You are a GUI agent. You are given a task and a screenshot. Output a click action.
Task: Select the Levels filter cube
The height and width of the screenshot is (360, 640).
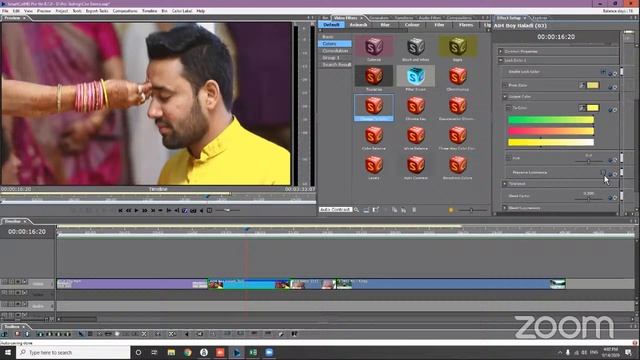pyautogui.click(x=373, y=165)
